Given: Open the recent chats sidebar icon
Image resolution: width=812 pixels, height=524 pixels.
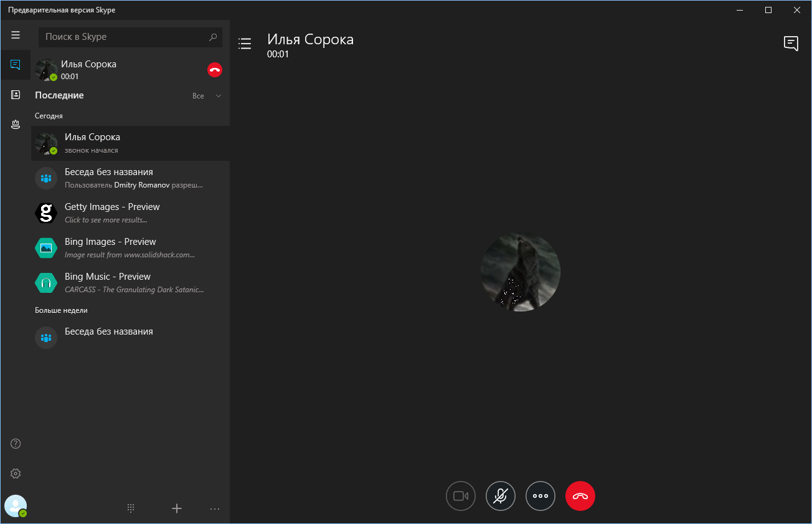Looking at the screenshot, I should 16,65.
